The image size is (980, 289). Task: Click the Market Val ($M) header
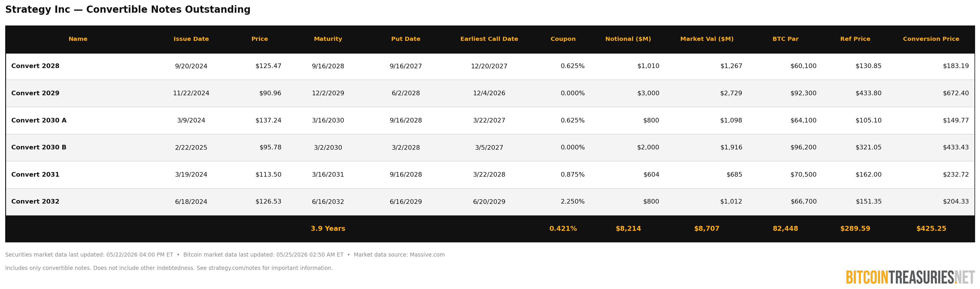point(707,39)
